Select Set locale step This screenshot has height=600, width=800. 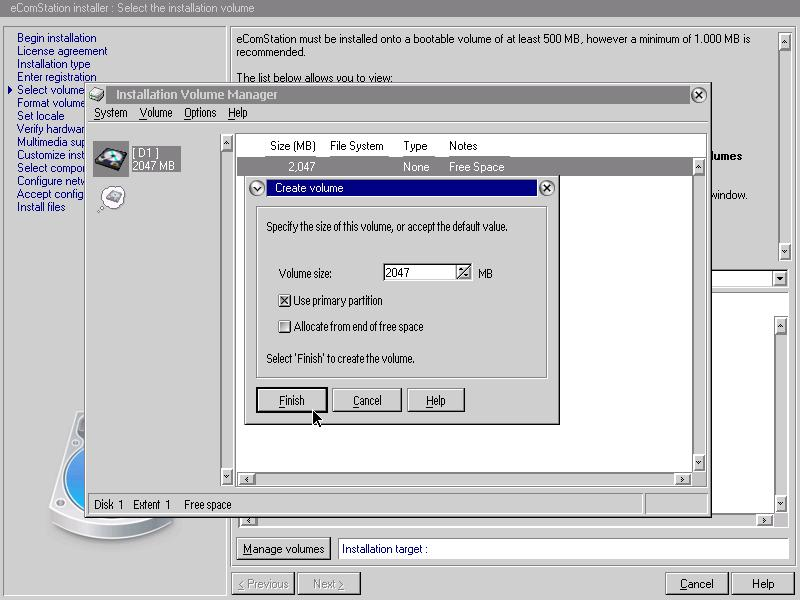click(x=40, y=116)
